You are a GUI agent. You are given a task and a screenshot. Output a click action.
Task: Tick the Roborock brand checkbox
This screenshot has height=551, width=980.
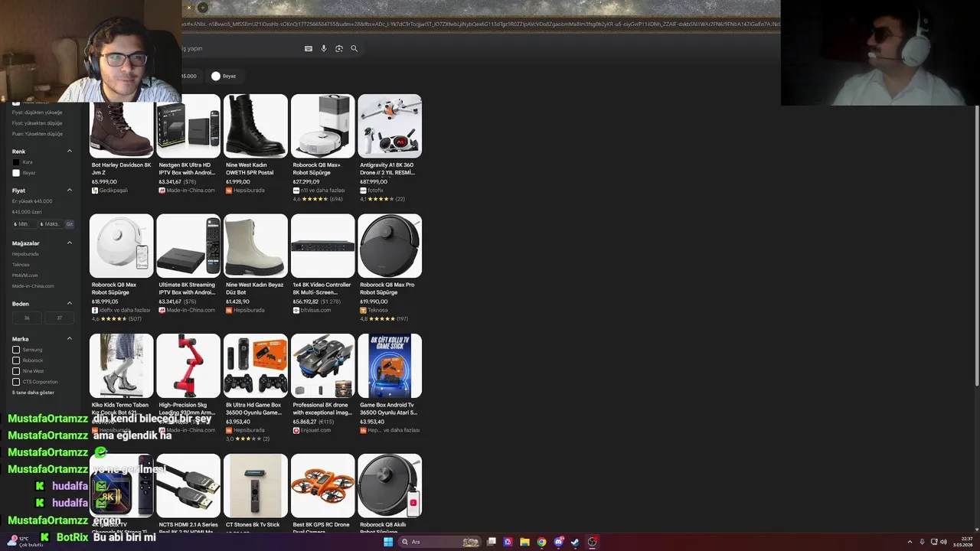[x=16, y=360]
